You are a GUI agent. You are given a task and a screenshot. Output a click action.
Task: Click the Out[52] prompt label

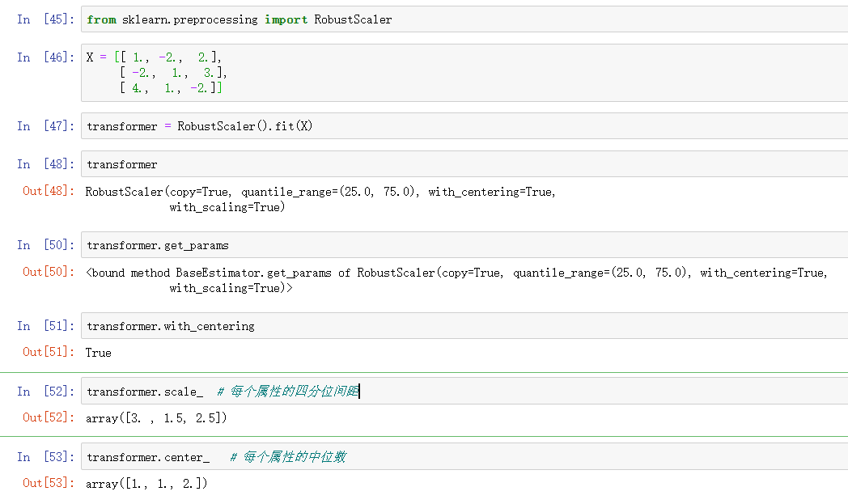[48, 417]
